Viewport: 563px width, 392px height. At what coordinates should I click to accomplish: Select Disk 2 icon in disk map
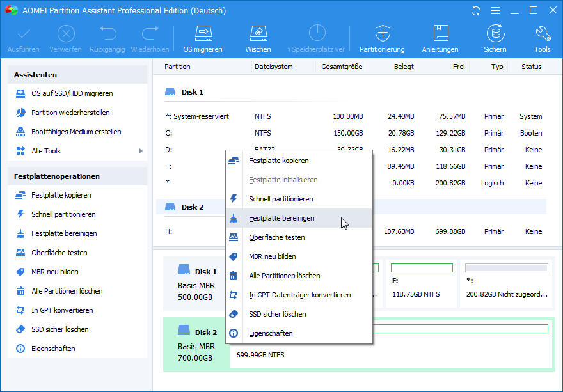(184, 331)
